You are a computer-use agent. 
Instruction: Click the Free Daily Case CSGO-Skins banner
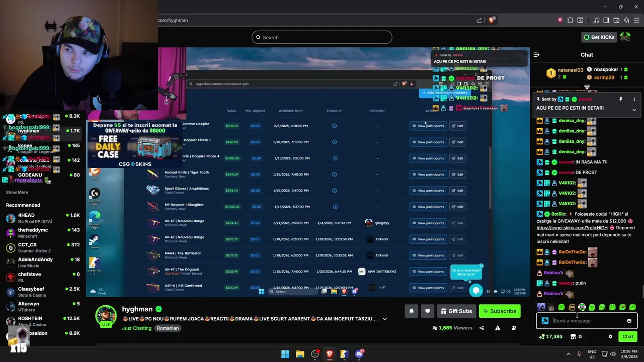tap(135, 145)
